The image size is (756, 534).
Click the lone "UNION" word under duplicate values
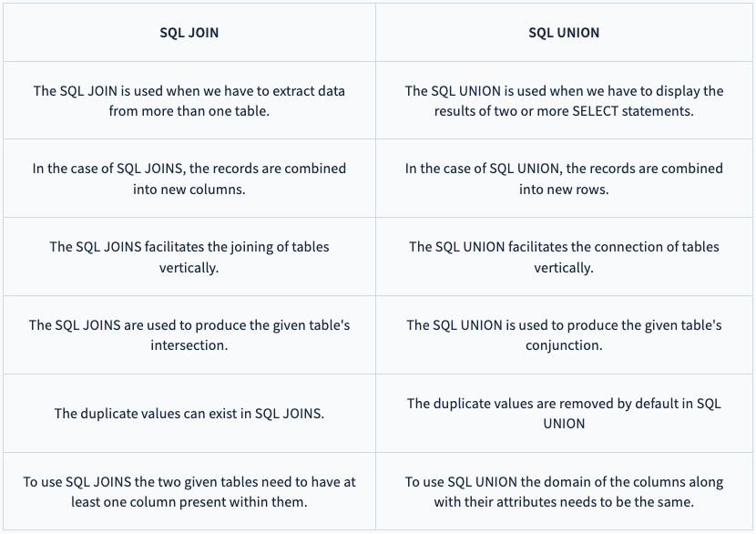tap(564, 424)
